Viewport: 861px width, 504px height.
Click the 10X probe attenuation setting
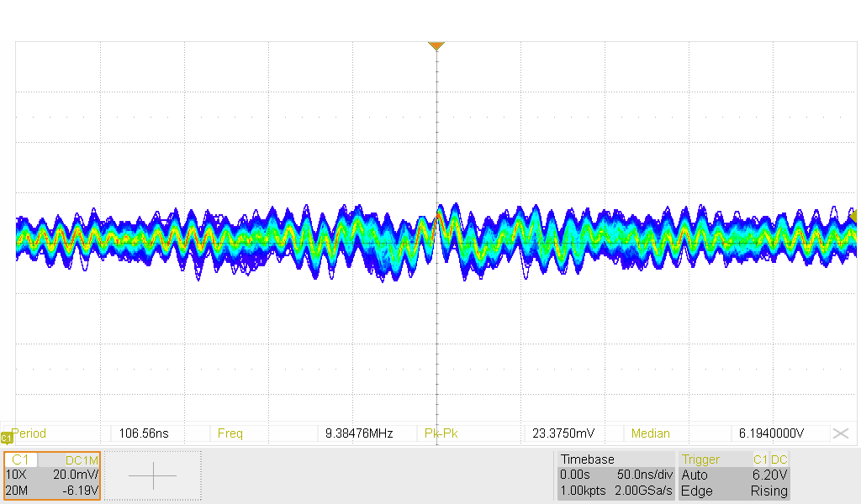click(17, 475)
